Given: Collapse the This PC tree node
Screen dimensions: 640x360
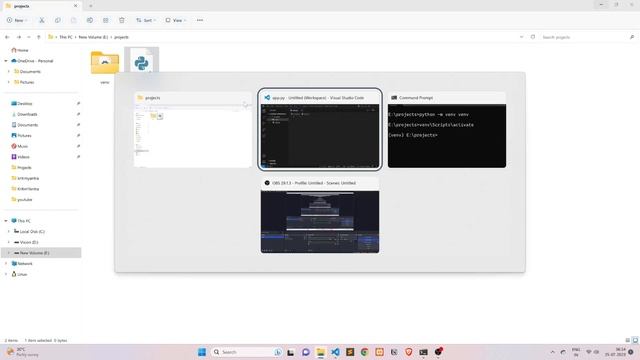Looking at the screenshot, I should coord(6,221).
